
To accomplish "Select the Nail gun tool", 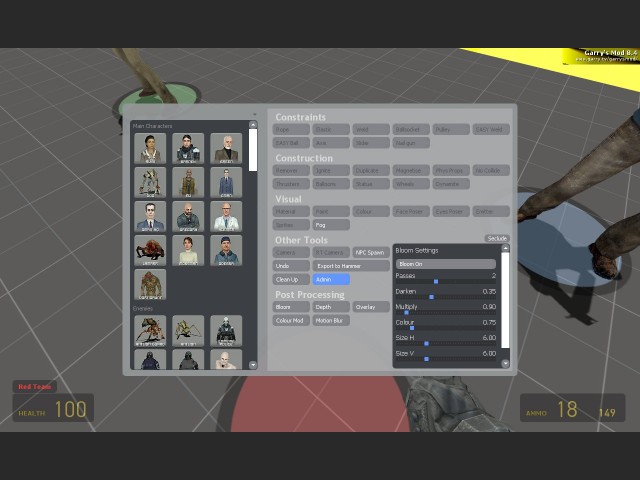I will [x=411, y=143].
